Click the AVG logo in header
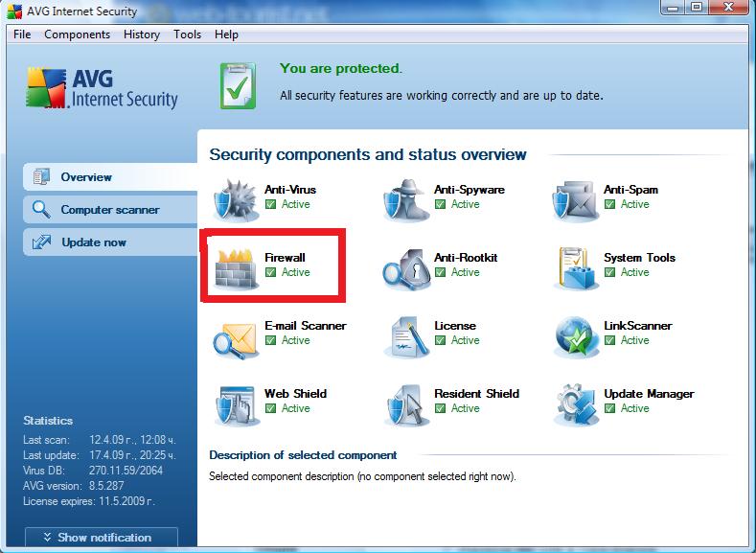 click(x=102, y=89)
